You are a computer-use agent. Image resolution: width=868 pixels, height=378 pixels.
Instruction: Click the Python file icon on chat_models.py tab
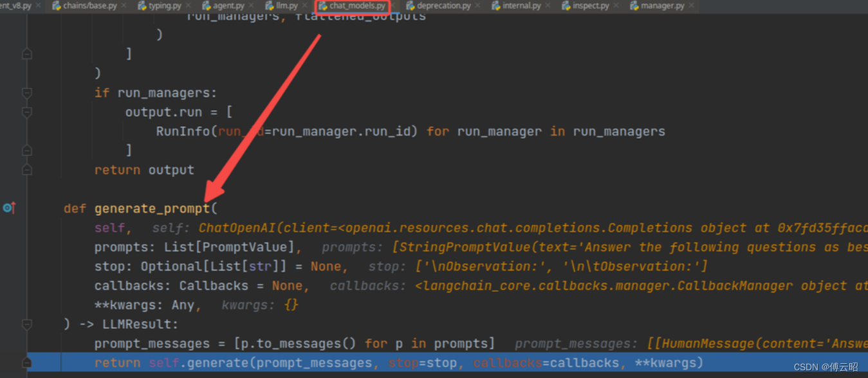tap(323, 6)
